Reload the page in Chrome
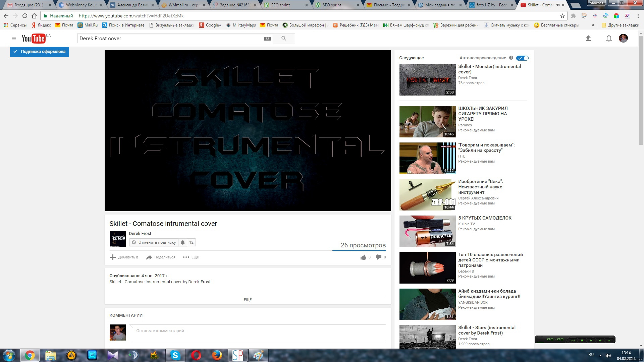 click(x=24, y=16)
